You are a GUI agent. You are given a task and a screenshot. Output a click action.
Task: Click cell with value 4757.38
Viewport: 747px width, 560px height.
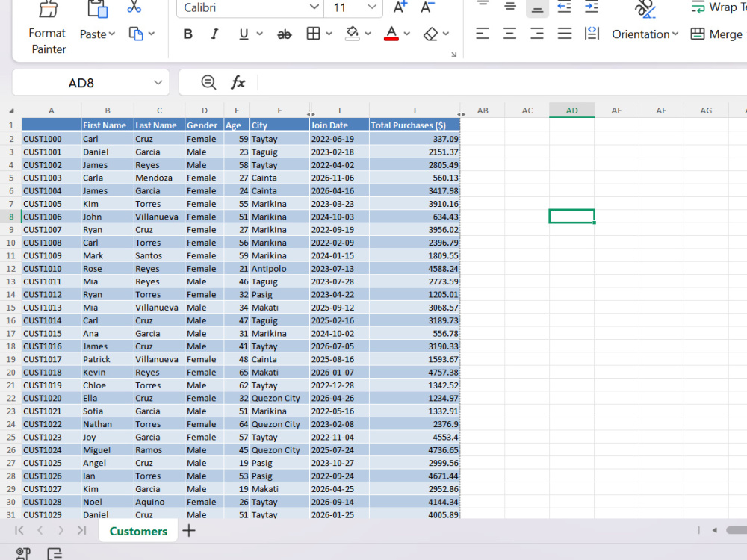[x=415, y=373]
